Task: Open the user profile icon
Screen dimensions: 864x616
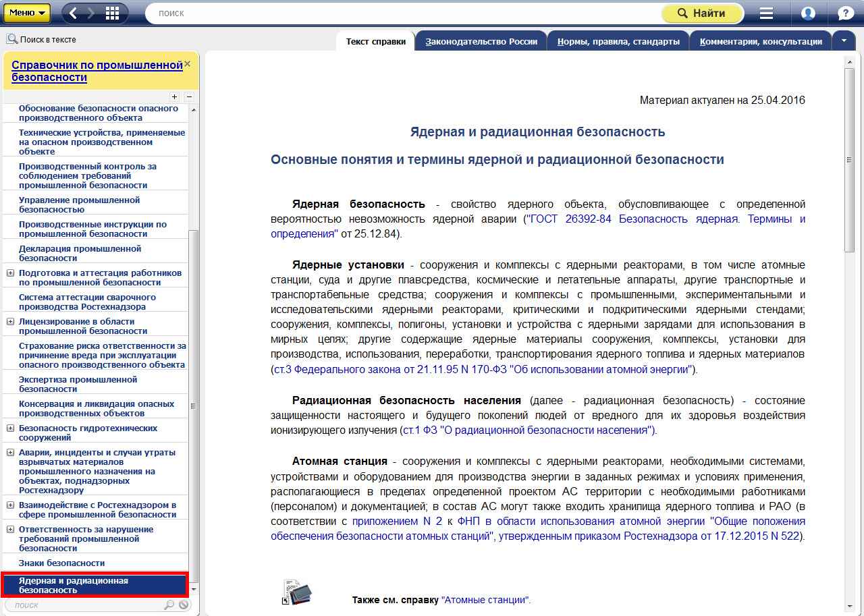Action: click(x=808, y=13)
